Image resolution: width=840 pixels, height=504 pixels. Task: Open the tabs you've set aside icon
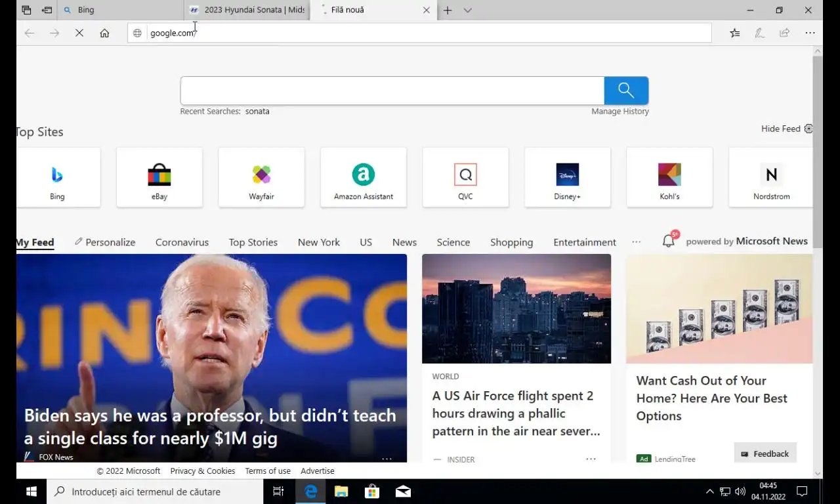point(26,10)
